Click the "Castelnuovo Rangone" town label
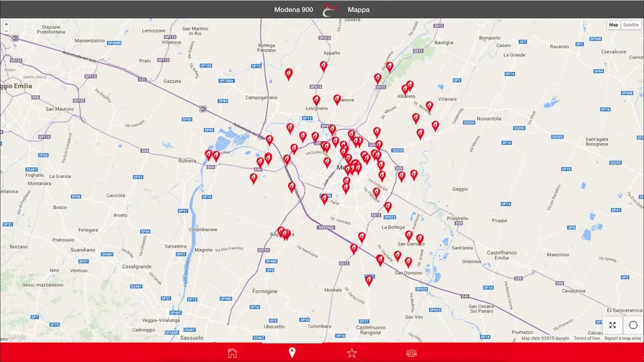Viewport: 644px width, 362px height. [370, 330]
